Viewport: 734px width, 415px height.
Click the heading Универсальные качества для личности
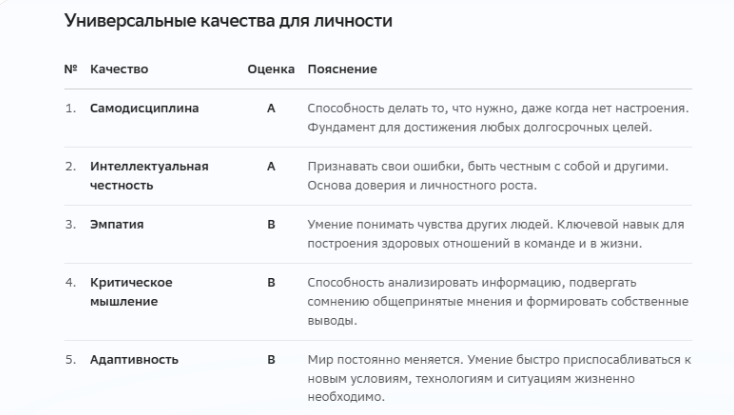228,21
